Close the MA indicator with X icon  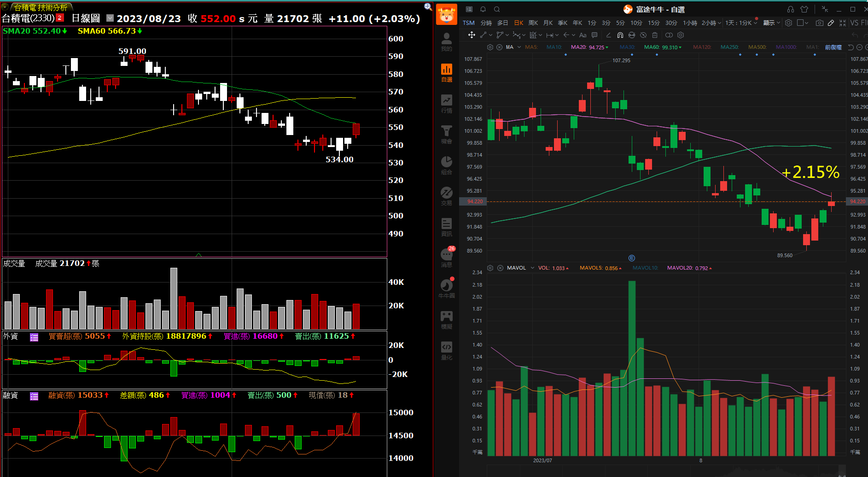pos(499,47)
